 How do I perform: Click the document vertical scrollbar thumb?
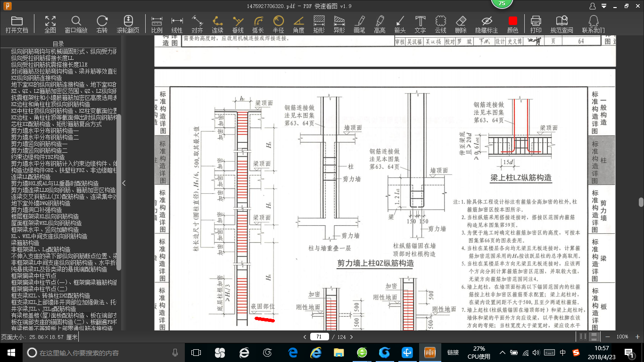point(641,202)
